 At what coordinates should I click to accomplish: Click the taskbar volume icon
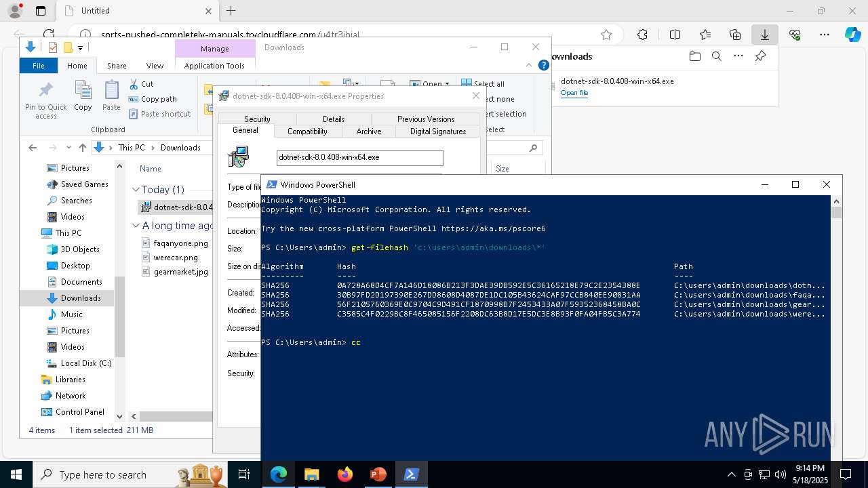(x=780, y=474)
